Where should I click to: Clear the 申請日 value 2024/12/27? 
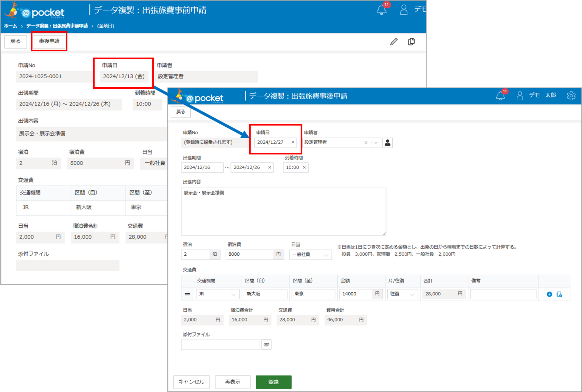tap(293, 142)
